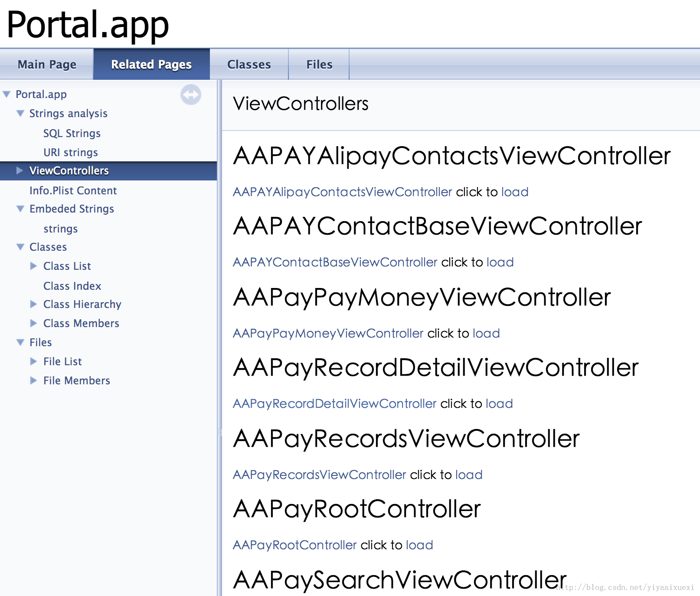The height and width of the screenshot is (596, 700).
Task: Expand the Class List arrow
Action: [33, 266]
